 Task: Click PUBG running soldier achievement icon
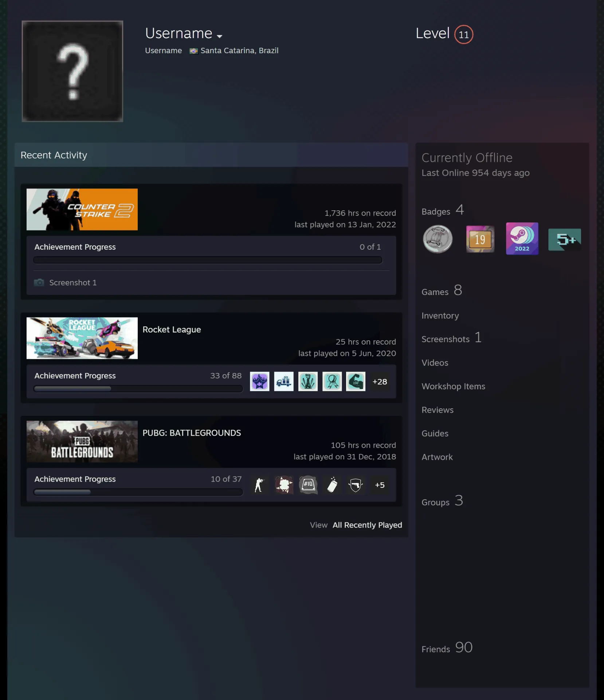[x=260, y=485]
